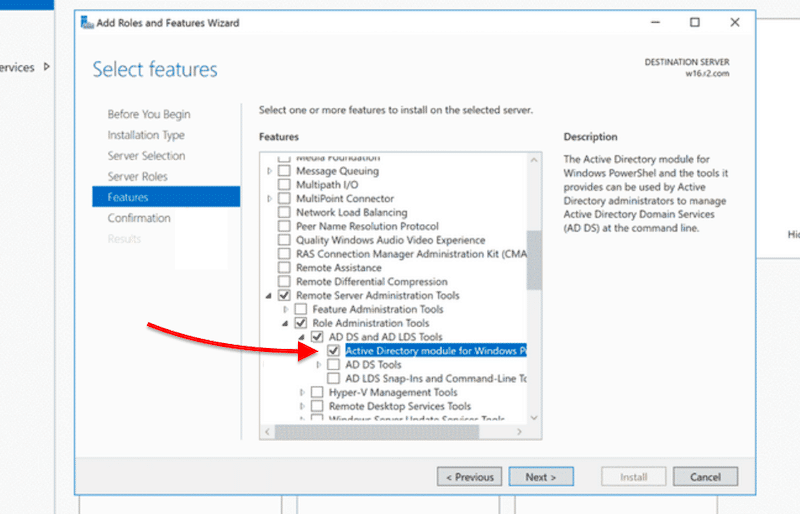The image size is (800, 514).
Task: Maximize the wizard window
Action: tap(695, 22)
